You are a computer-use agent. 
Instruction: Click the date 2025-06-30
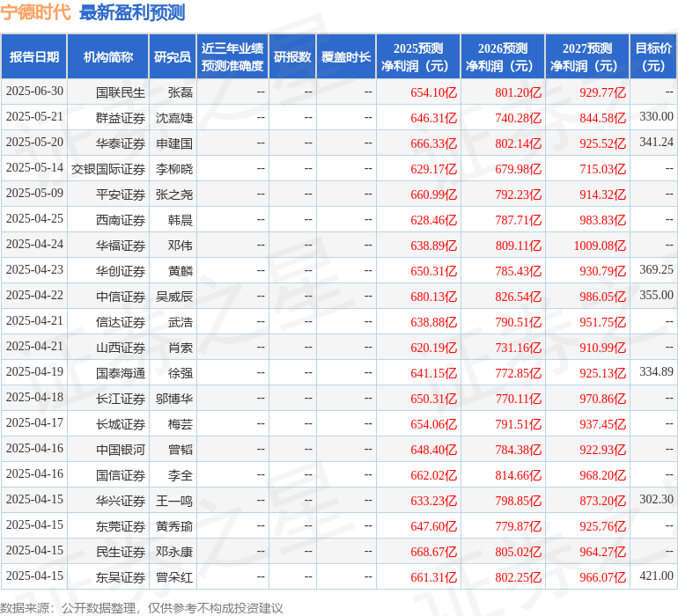pos(34,92)
